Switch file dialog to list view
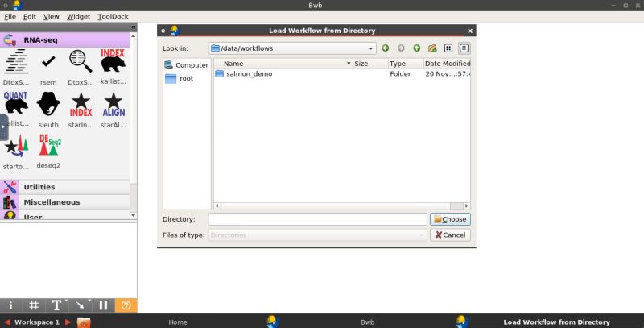 tap(448, 48)
